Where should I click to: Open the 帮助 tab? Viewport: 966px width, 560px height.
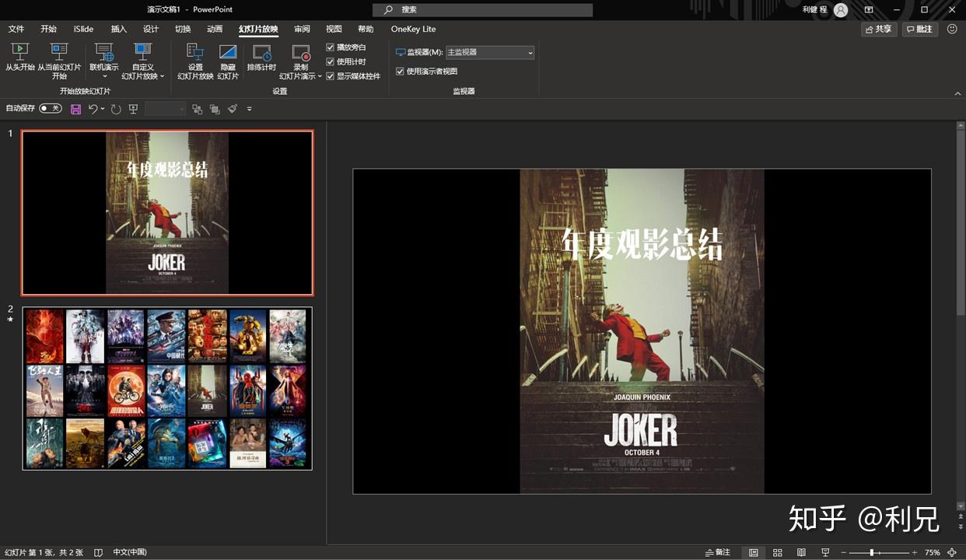point(366,29)
